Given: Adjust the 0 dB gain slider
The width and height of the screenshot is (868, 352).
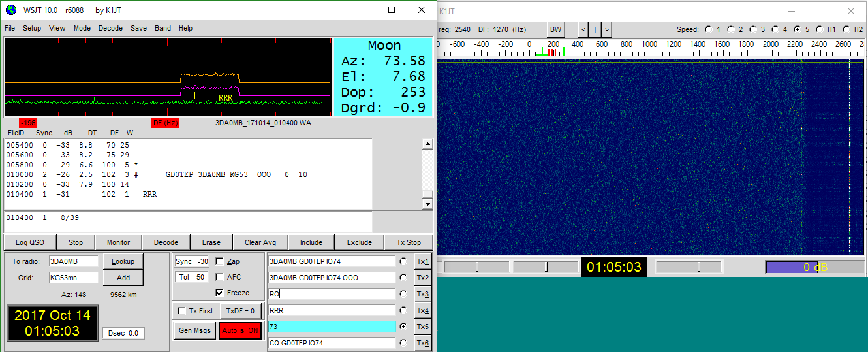Looking at the screenshot, I should tap(814, 267).
